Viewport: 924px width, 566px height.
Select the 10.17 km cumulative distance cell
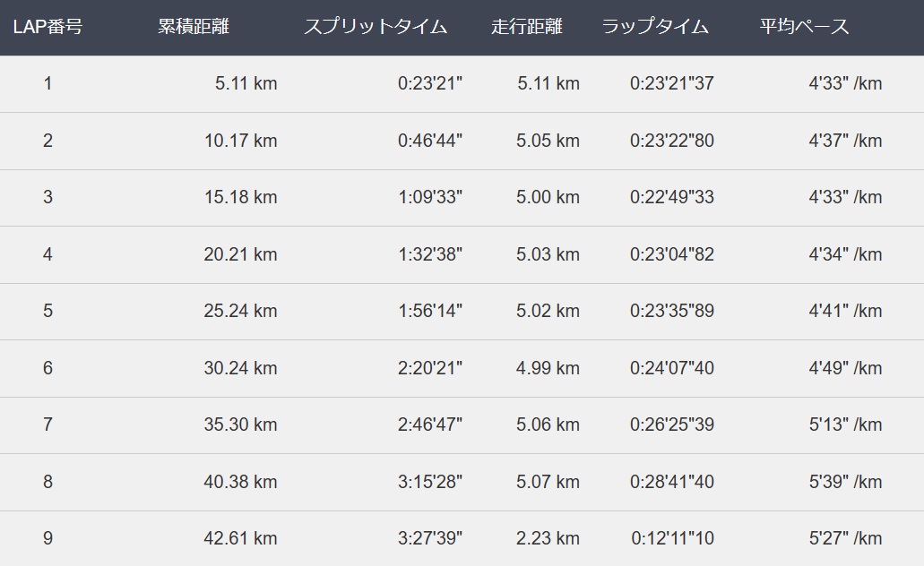[240, 141]
